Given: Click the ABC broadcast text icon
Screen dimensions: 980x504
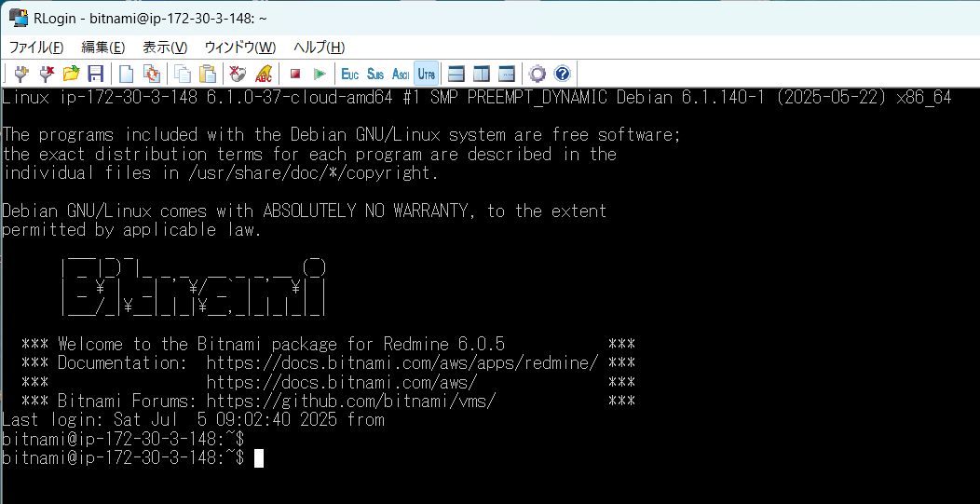Looking at the screenshot, I should point(263,74).
